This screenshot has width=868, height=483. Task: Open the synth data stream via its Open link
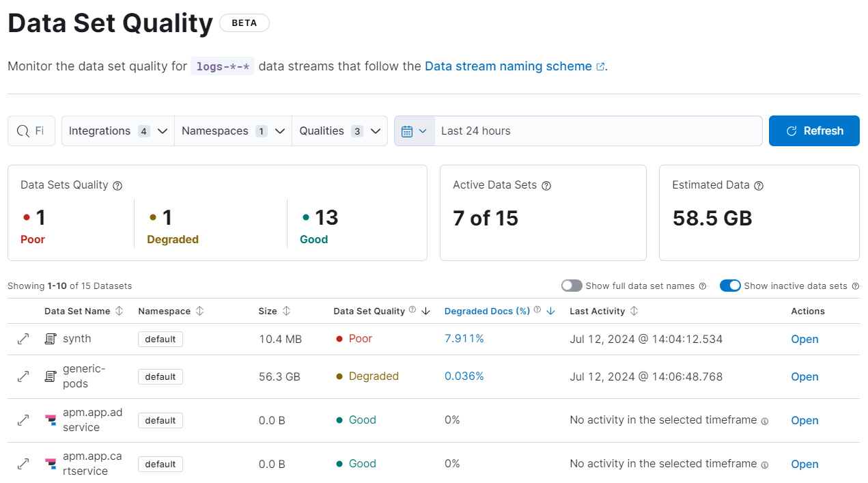point(804,338)
